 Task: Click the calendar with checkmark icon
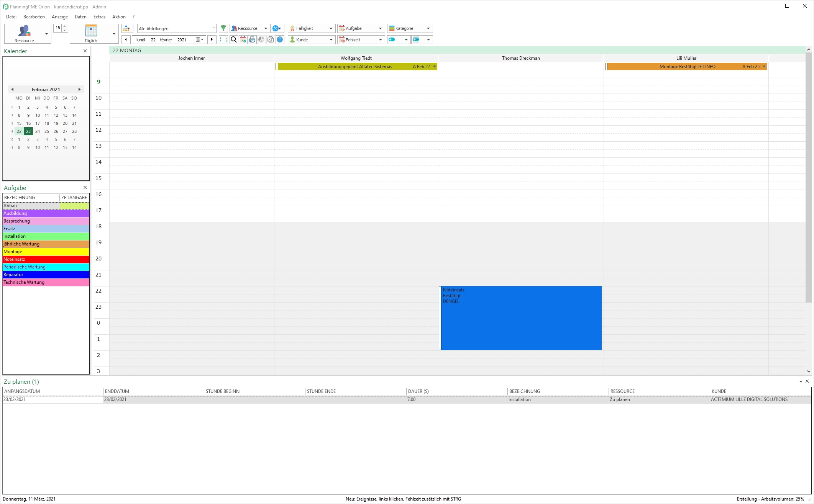pyautogui.click(x=243, y=39)
